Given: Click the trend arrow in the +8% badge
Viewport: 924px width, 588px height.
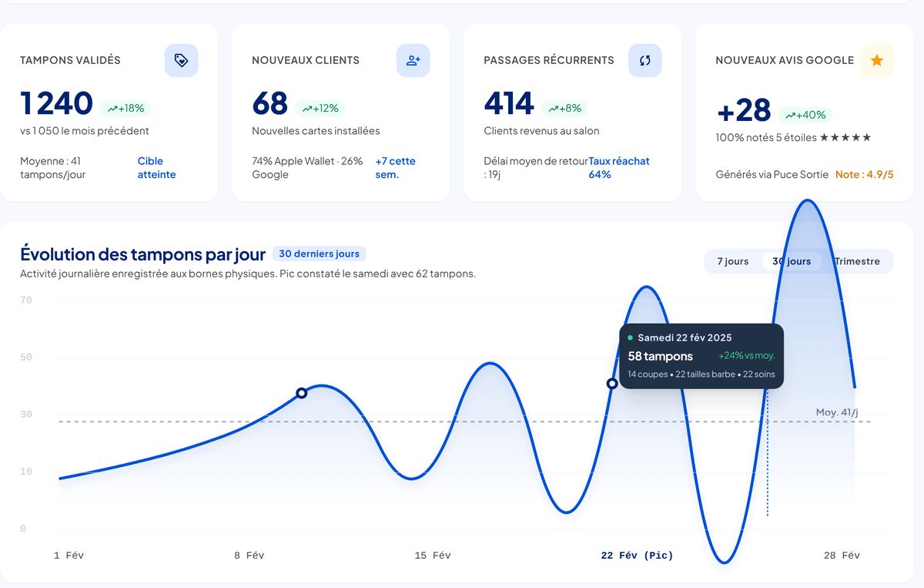Looking at the screenshot, I should (553, 109).
